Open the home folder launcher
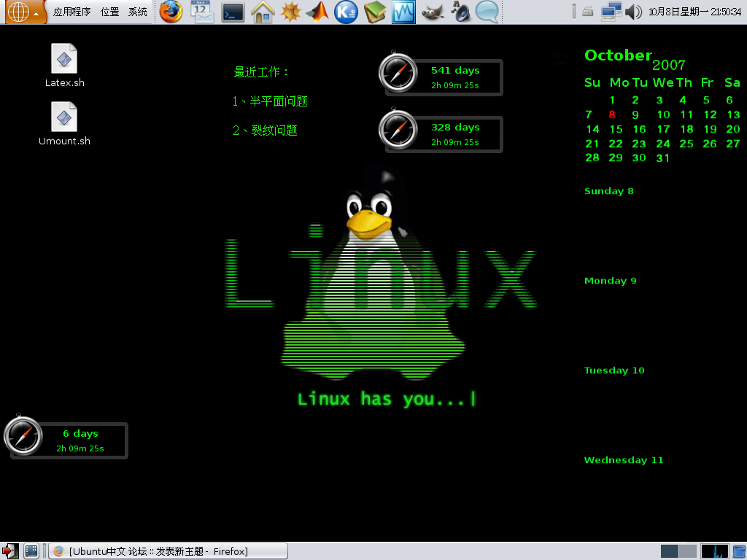The width and height of the screenshot is (747, 560). point(263,12)
